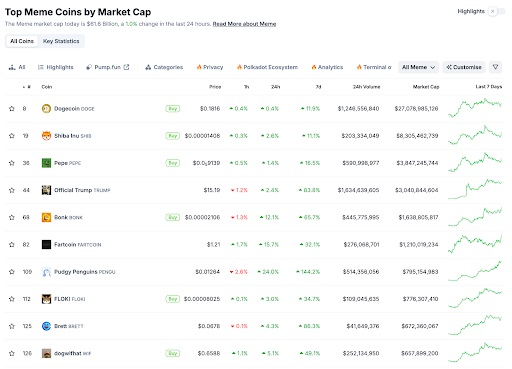This screenshot has height=369, width=512.
Task: Select the All filter tab
Action: pyautogui.click(x=17, y=67)
